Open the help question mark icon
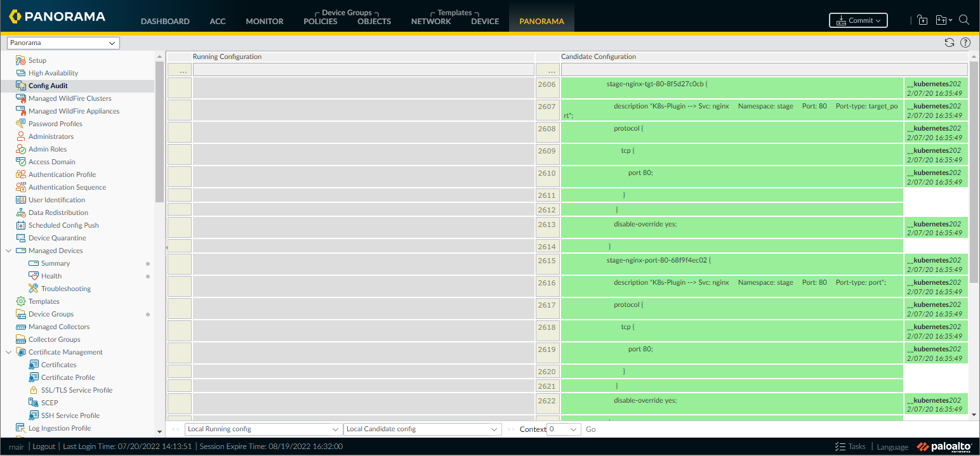Viewport: 980px width, 456px height. [x=965, y=42]
